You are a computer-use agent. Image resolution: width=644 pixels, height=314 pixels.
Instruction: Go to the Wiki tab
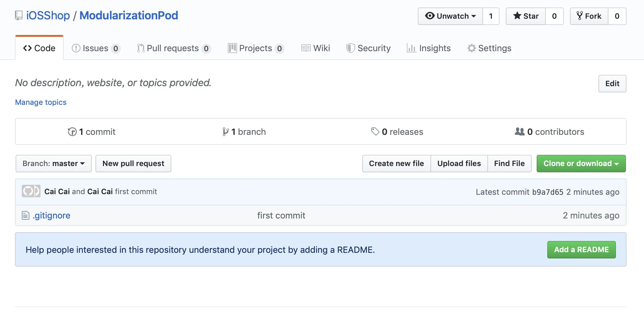pyautogui.click(x=315, y=48)
